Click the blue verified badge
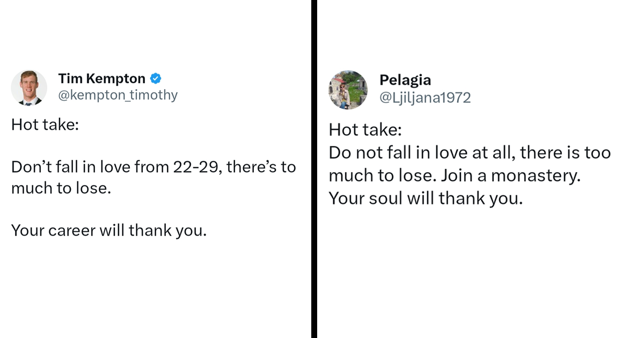This screenshot has height=338, width=644. (156, 79)
